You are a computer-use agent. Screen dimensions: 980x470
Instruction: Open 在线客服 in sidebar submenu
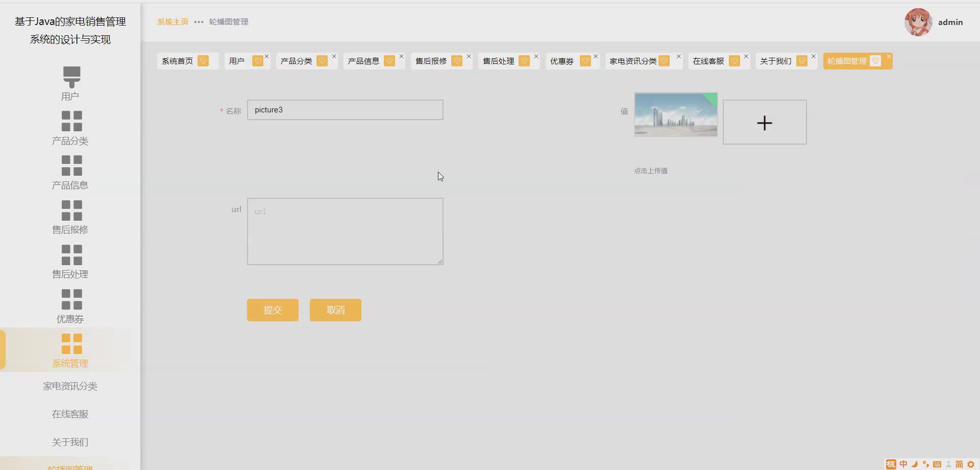[70, 414]
